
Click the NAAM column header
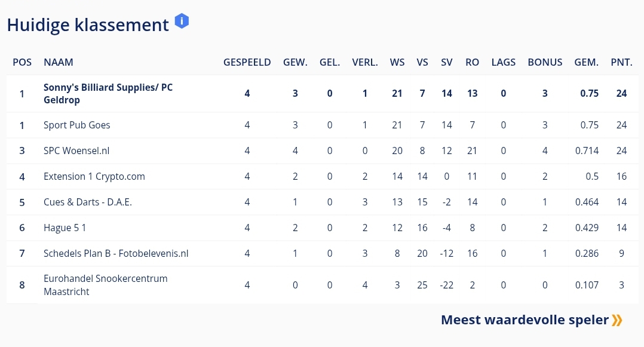click(x=59, y=62)
